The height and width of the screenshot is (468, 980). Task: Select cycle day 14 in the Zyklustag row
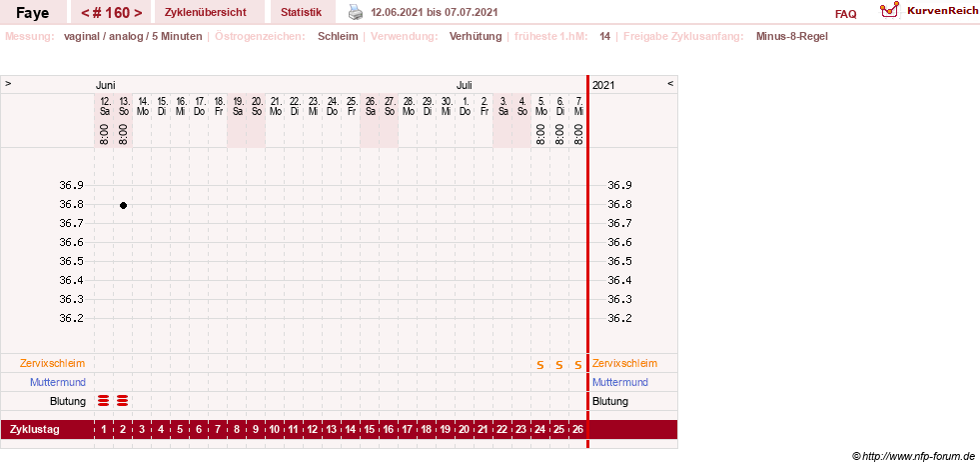351,430
